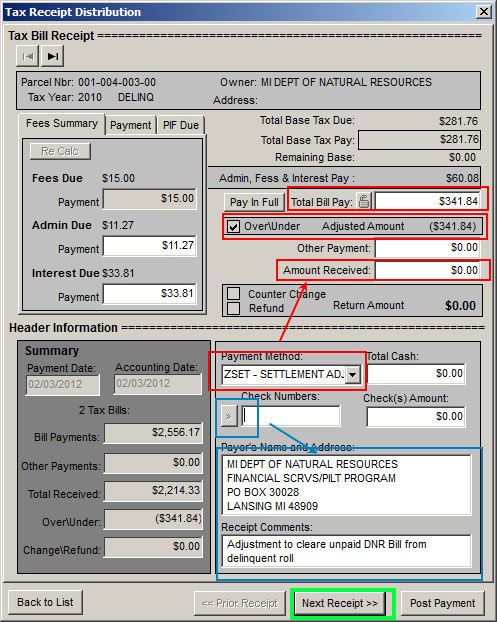Image resolution: width=497 pixels, height=622 pixels.
Task: Return using Back to List
Action: [x=45, y=602]
